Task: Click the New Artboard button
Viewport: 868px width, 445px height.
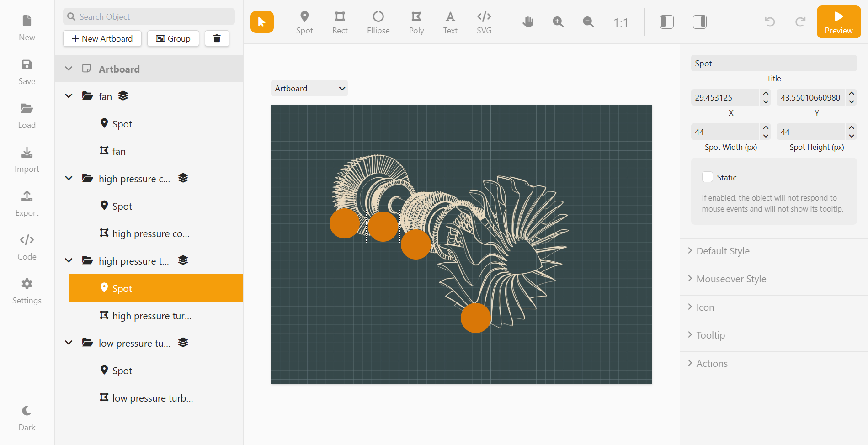Action: pos(102,39)
